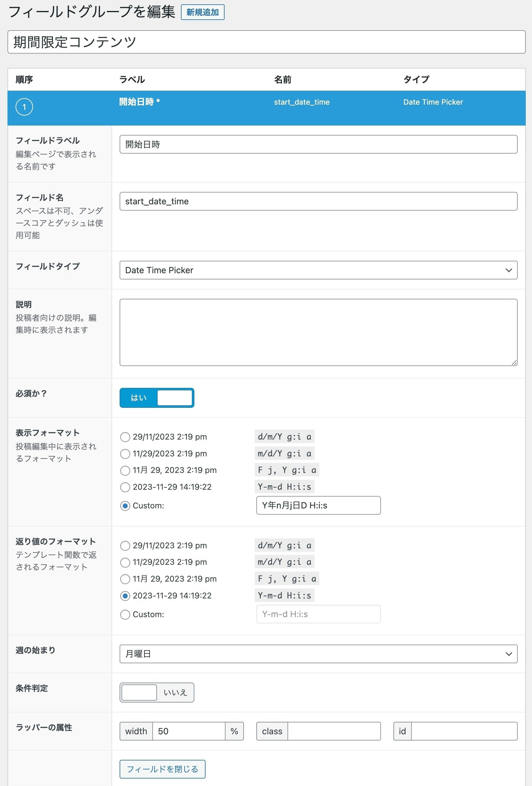The width and height of the screenshot is (532, 786).
Task: Select display format 11/29/2023 2:19 pm
Action: pos(125,454)
